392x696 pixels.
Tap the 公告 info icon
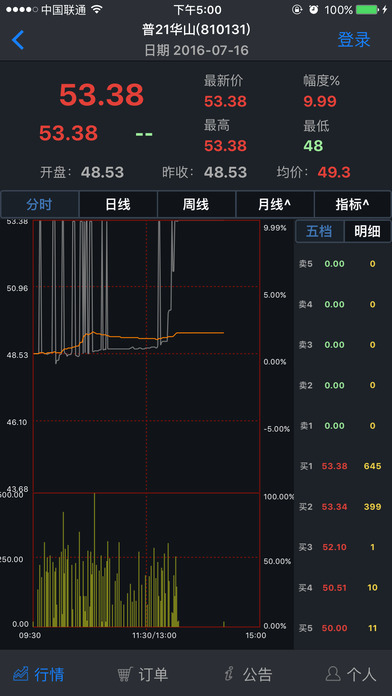point(229,674)
